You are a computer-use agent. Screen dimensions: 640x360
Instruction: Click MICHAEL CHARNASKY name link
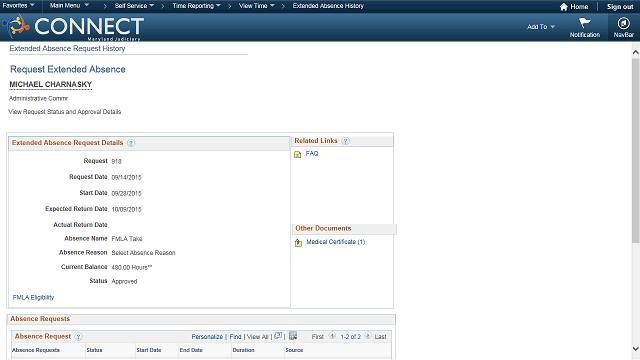pos(51,84)
